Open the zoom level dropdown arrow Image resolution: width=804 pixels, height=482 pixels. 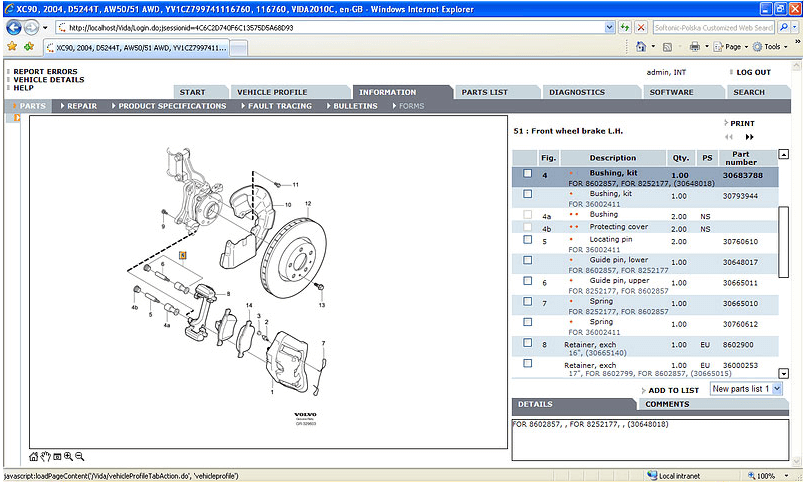pos(786,476)
